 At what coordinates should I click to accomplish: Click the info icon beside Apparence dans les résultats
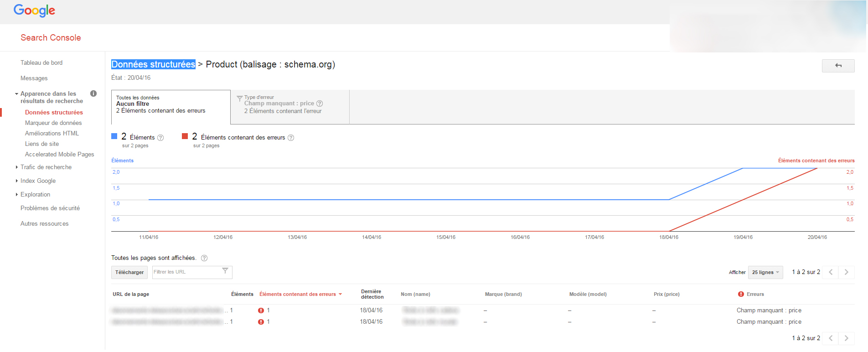click(x=93, y=93)
